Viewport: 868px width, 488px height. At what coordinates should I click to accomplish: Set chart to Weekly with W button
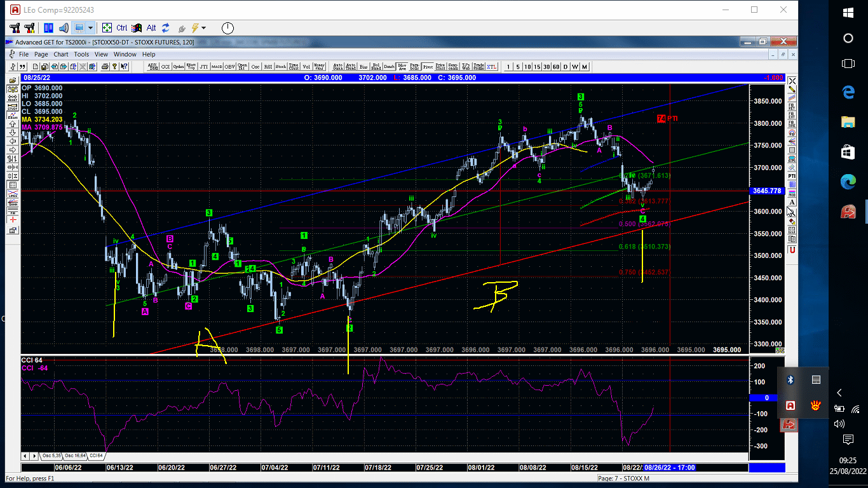tap(575, 66)
